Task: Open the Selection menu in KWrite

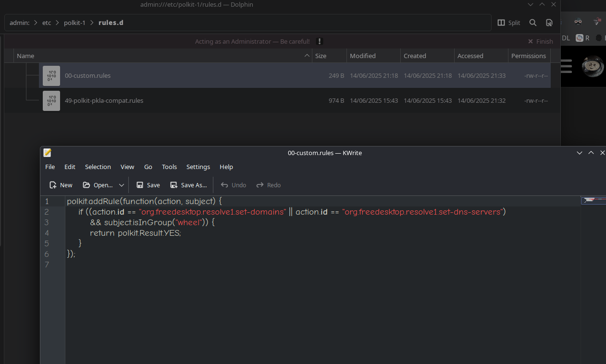Action: click(98, 167)
